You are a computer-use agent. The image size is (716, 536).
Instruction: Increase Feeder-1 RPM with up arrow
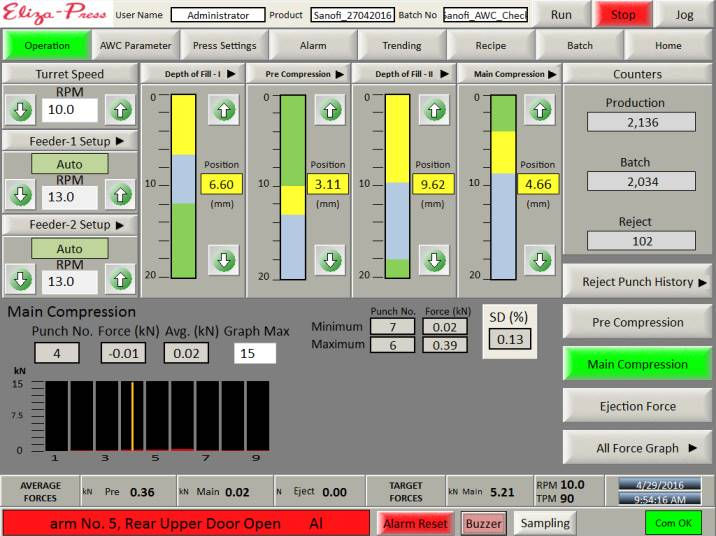click(x=120, y=195)
